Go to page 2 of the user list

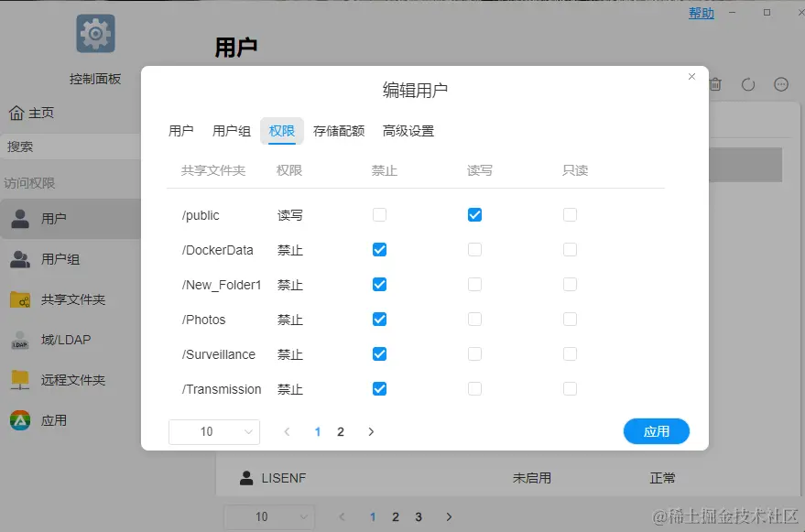click(396, 516)
